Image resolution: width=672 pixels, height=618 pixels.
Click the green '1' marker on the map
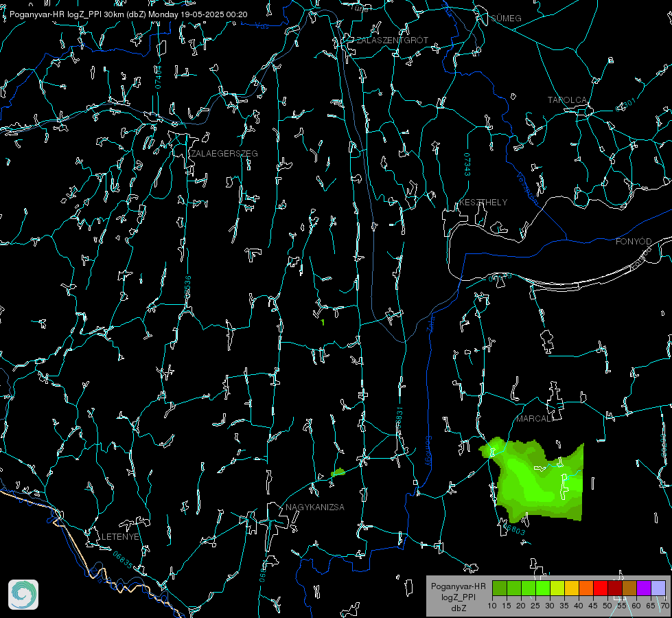tap(323, 322)
